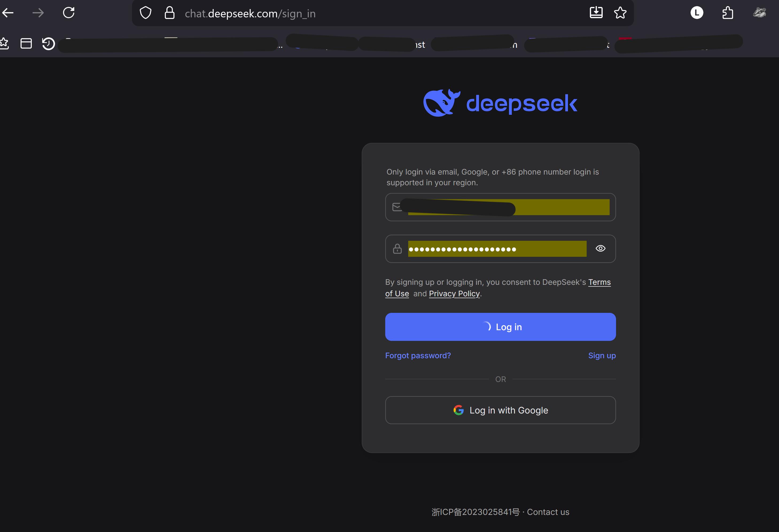Open the Sign up link
This screenshot has height=532, width=779.
coord(602,356)
